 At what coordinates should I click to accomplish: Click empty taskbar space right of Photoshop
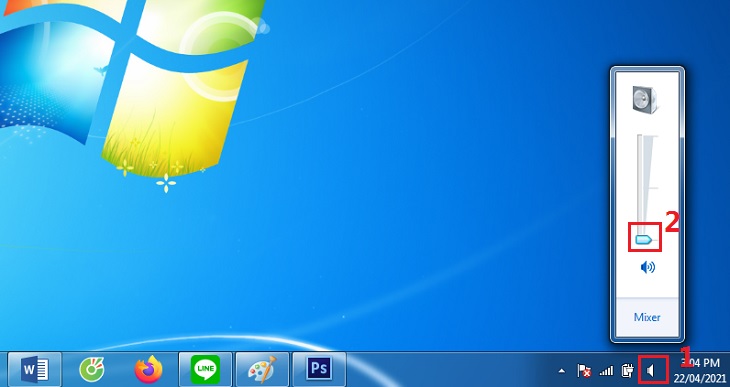(x=447, y=370)
